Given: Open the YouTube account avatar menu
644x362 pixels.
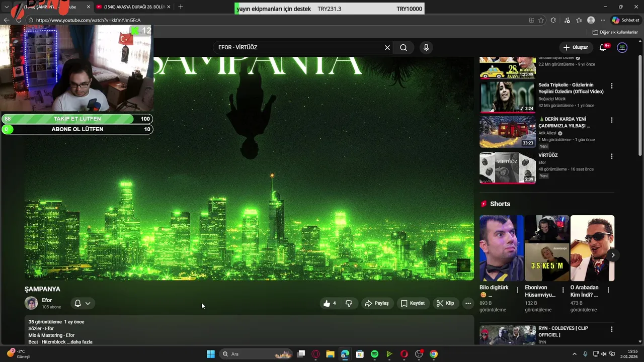Looking at the screenshot, I should 622,47.
